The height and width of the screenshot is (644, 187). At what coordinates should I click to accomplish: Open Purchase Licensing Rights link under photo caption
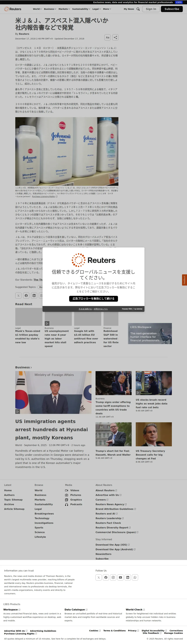point(45,197)
